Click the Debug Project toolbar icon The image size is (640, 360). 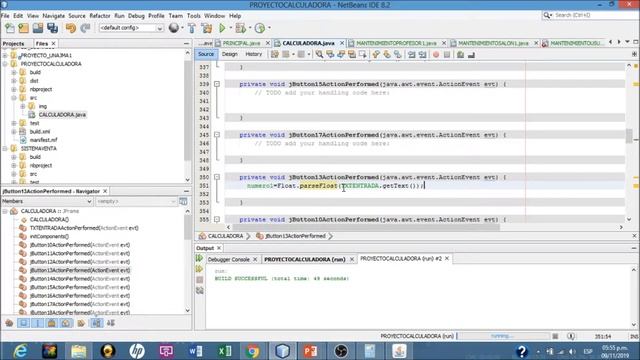(x=240, y=28)
